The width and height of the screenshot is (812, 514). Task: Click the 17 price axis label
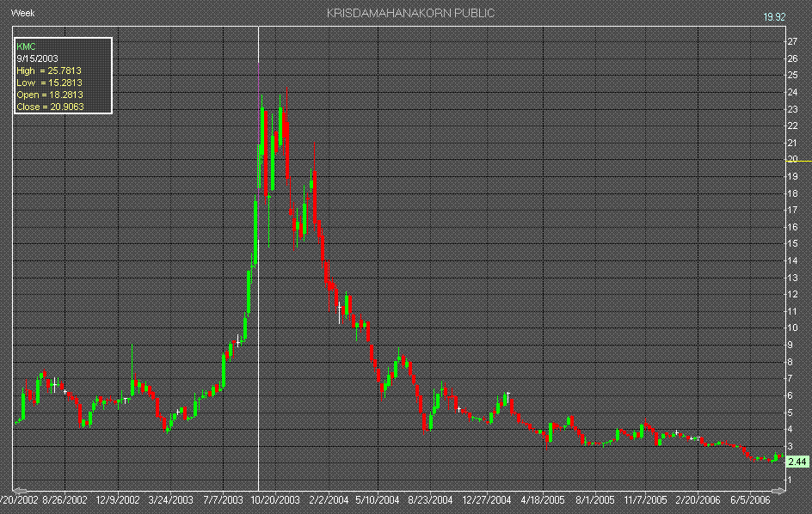(792, 210)
